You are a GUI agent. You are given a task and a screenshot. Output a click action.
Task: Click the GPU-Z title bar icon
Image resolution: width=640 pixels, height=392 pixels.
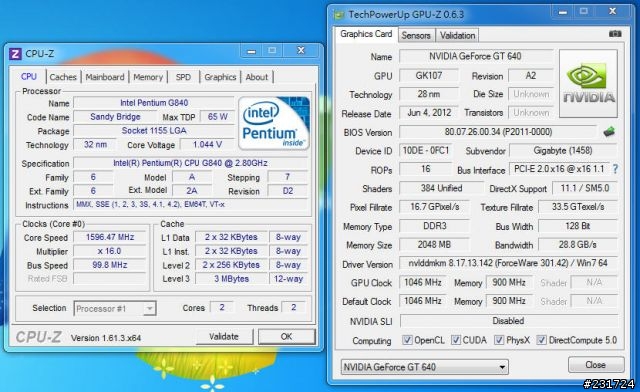pos(339,15)
